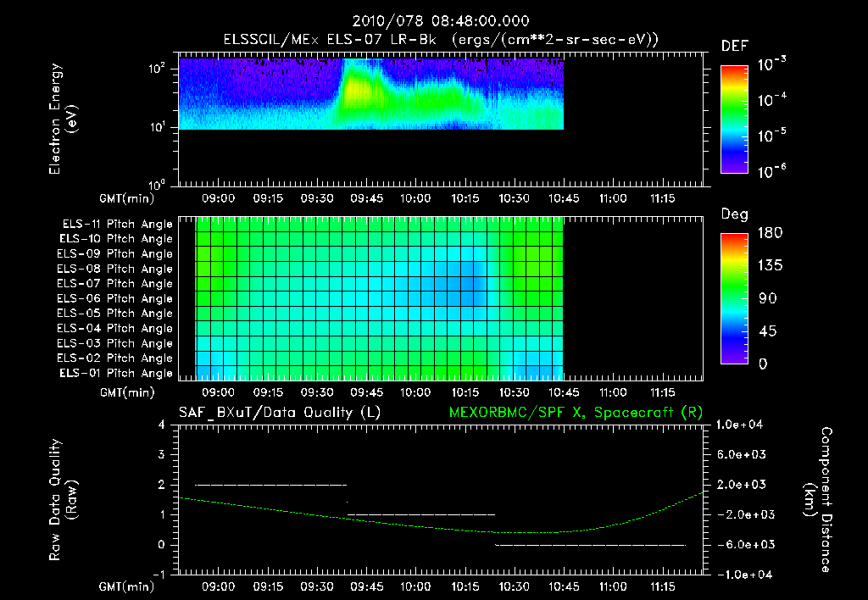The width and height of the screenshot is (868, 600).
Task: Select the ELS-08 Pitch Angle row label
Action: click(x=115, y=269)
